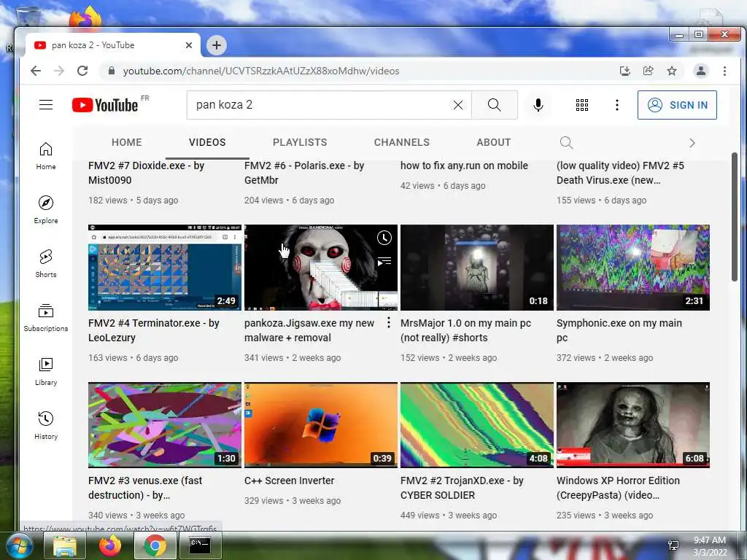The height and width of the screenshot is (560, 747).
Task: Open Chrome's three-dot menu
Action: click(x=724, y=71)
